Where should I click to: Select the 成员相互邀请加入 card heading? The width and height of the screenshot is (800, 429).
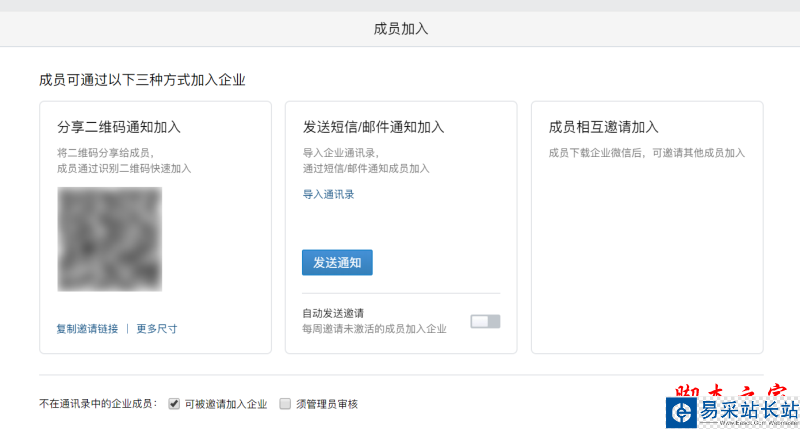click(604, 127)
